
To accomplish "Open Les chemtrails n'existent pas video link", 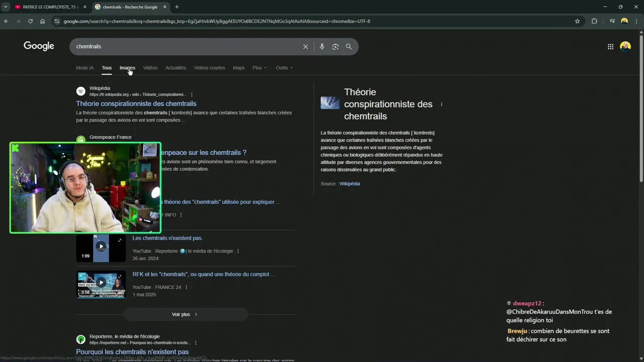I will tap(168, 238).
